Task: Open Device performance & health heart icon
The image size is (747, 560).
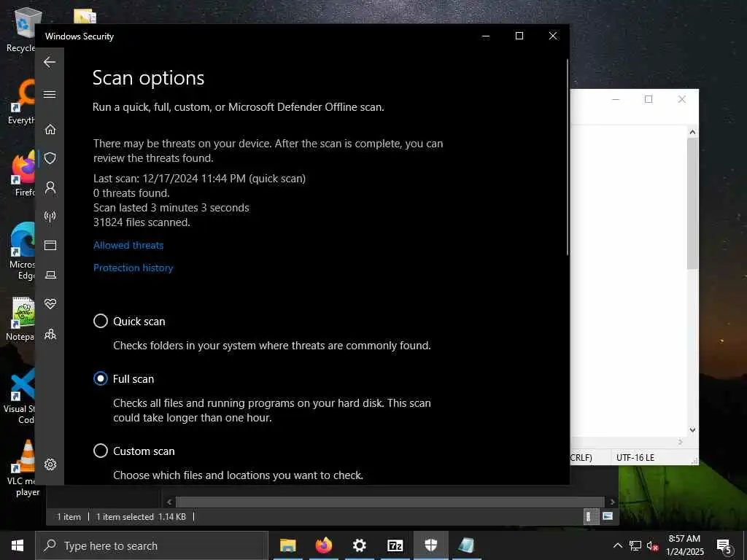Action: 50,304
